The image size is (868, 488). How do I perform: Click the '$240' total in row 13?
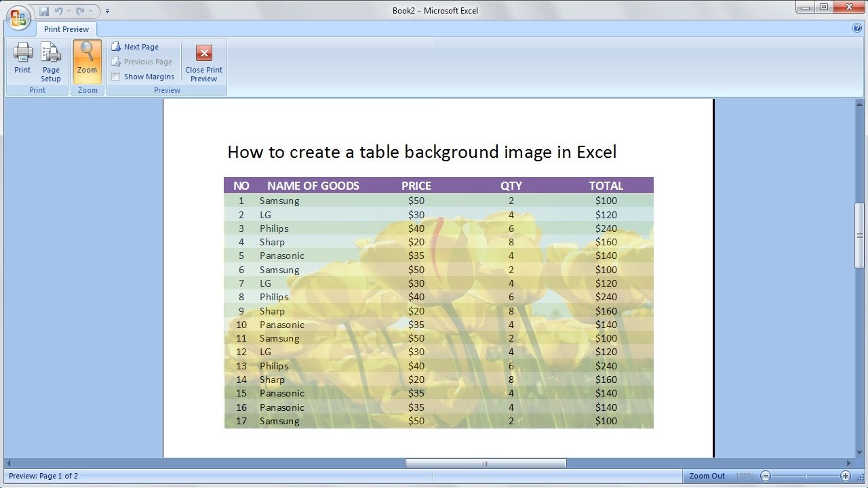pos(606,366)
